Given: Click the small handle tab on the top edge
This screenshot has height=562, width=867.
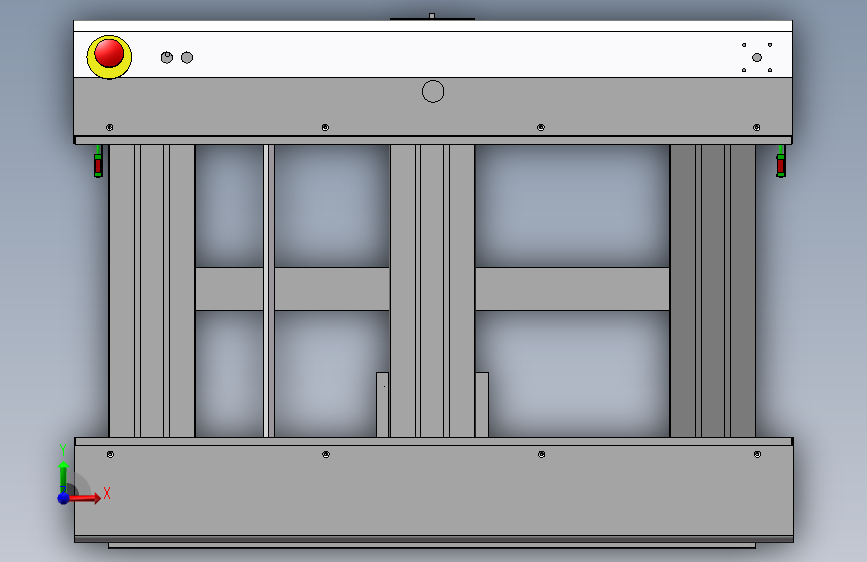Looking at the screenshot, I should (x=432, y=17).
